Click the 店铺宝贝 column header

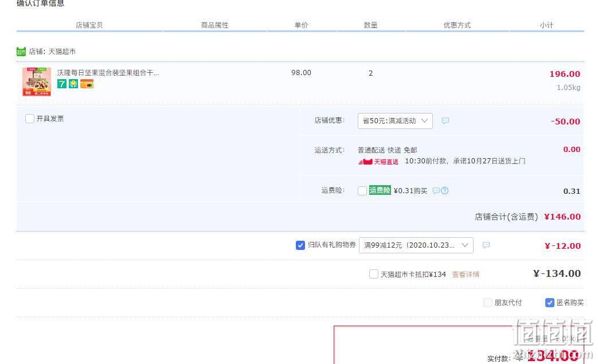[89, 25]
